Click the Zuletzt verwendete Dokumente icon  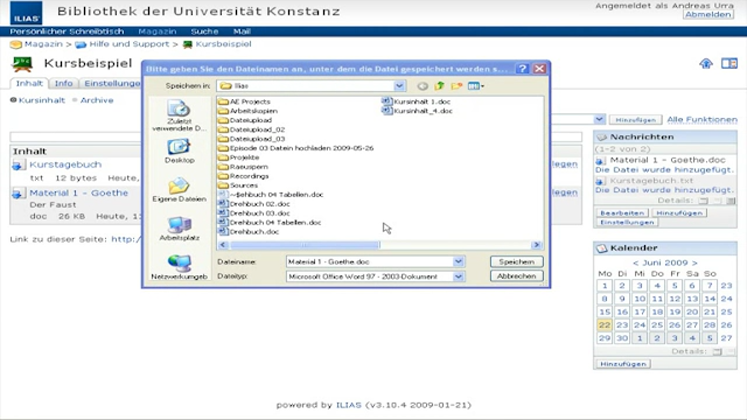(179, 113)
